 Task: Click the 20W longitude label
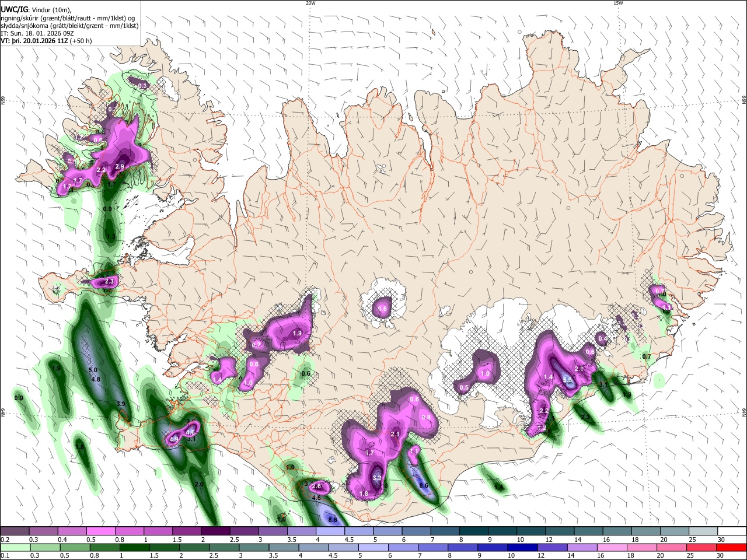[x=310, y=3]
